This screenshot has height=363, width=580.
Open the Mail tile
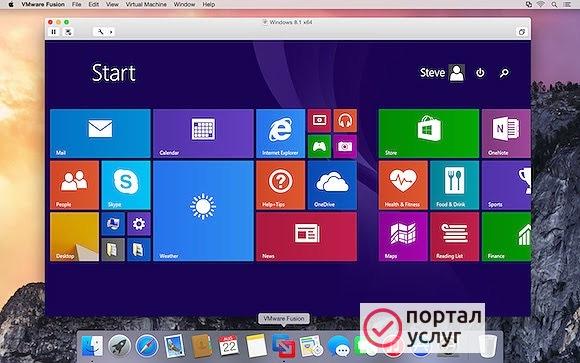100,133
